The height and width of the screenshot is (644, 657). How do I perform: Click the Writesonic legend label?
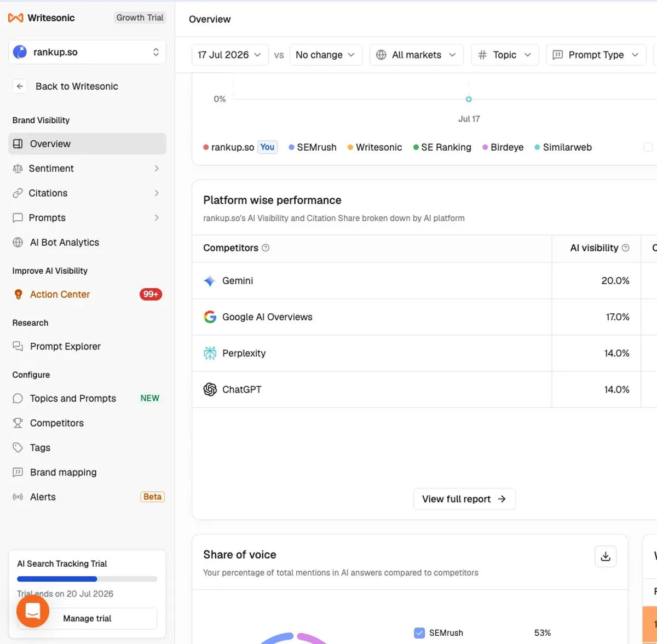click(379, 147)
